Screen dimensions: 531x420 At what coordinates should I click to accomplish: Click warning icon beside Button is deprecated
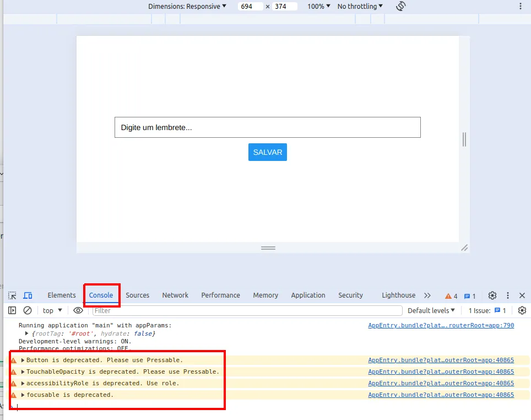click(x=14, y=360)
